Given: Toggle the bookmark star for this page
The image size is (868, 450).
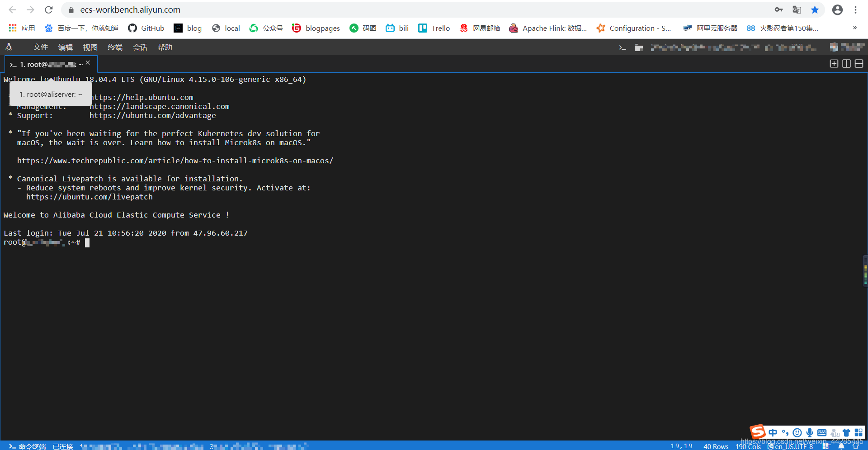Looking at the screenshot, I should click(815, 9).
